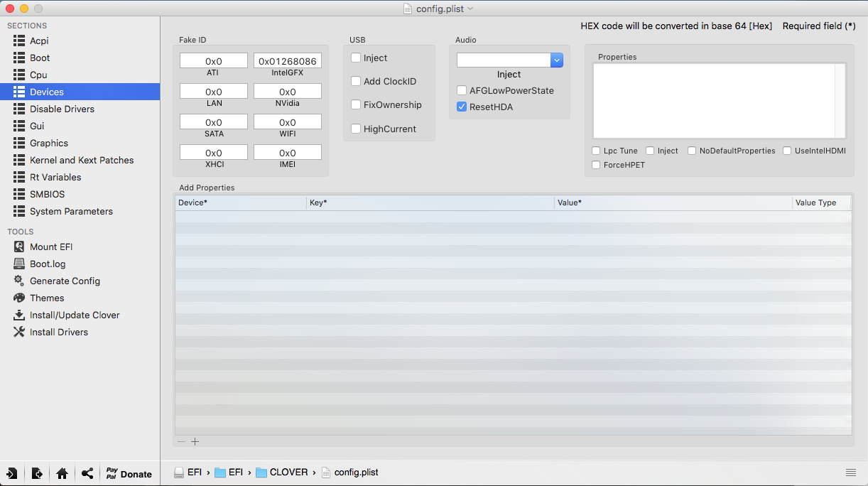Sort by Device* column header
Image resolution: width=868 pixels, height=486 pixels.
241,202
